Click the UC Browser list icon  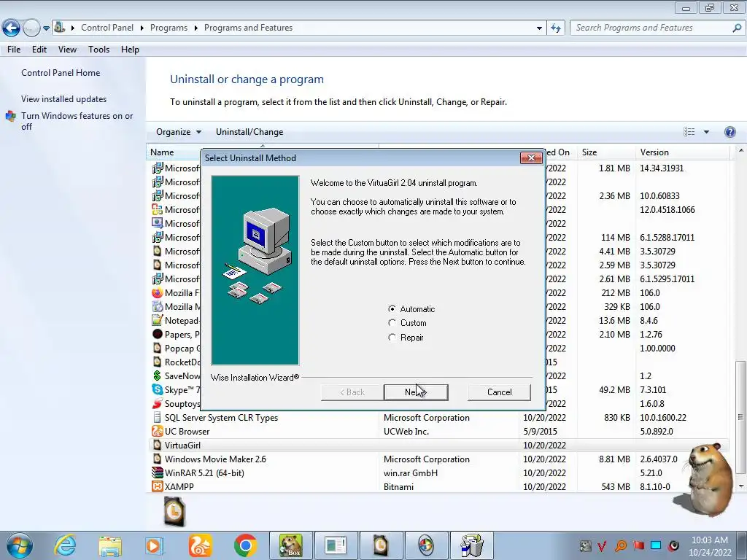158,432
